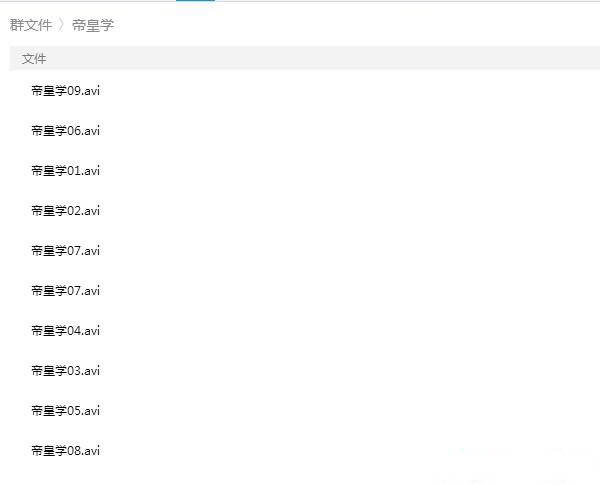The image size is (600, 485).
Task: Select the 帝皇学07.avi directly below 帝皇学02.avi
Action: tap(65, 251)
